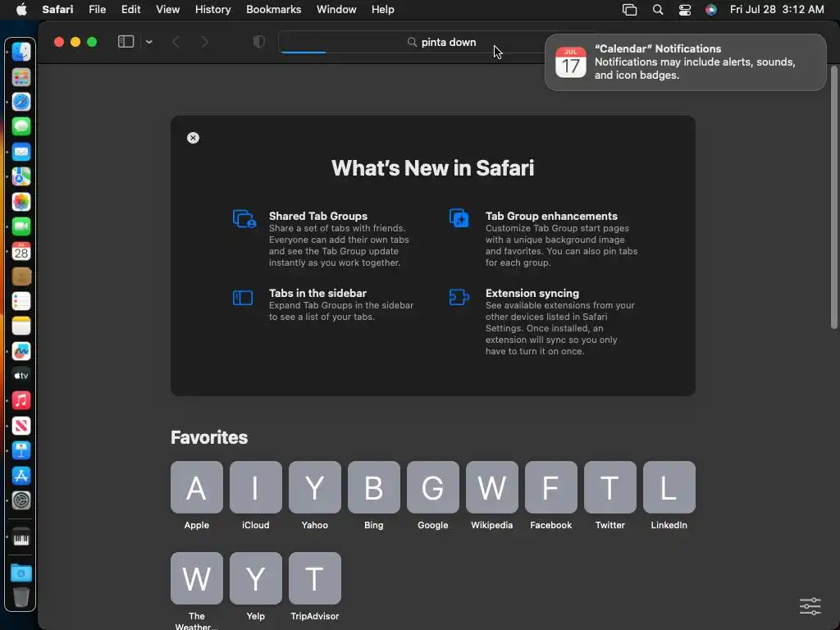Open Music app in dock
This screenshot has width=840, height=630.
pos(21,400)
